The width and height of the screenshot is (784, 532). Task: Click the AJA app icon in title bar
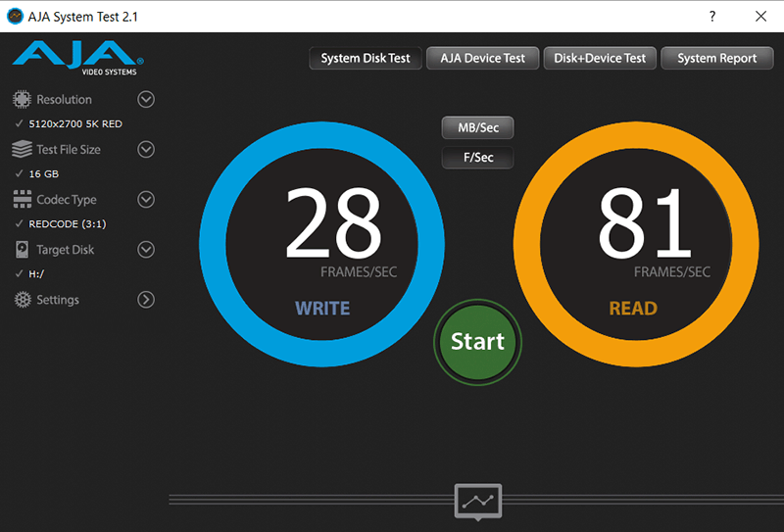pos(15,16)
